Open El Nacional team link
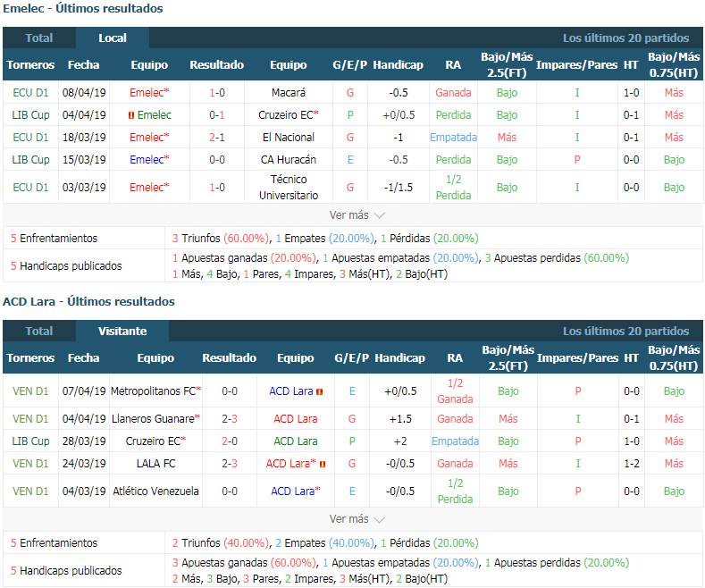The width and height of the screenshot is (705, 588). coord(289,137)
